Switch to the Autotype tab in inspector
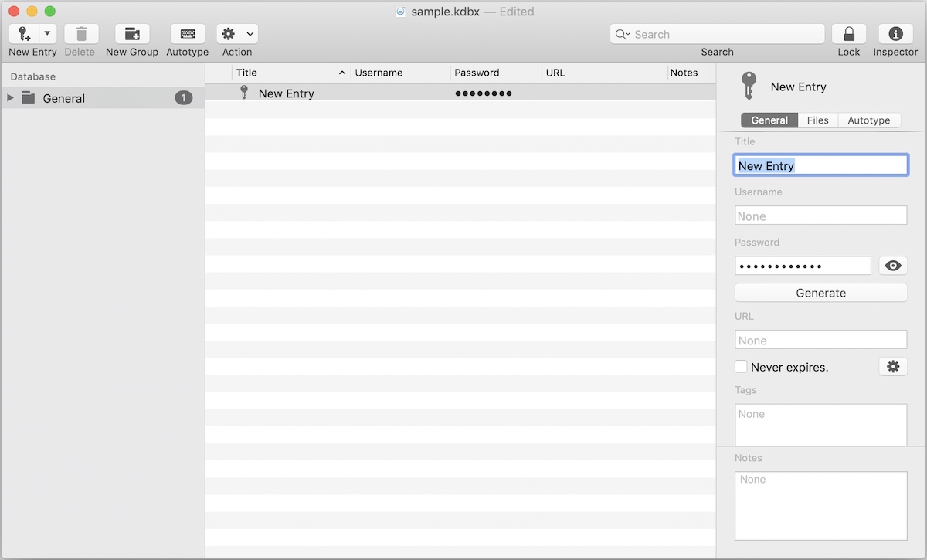Screen dimensions: 927x560 [868, 120]
